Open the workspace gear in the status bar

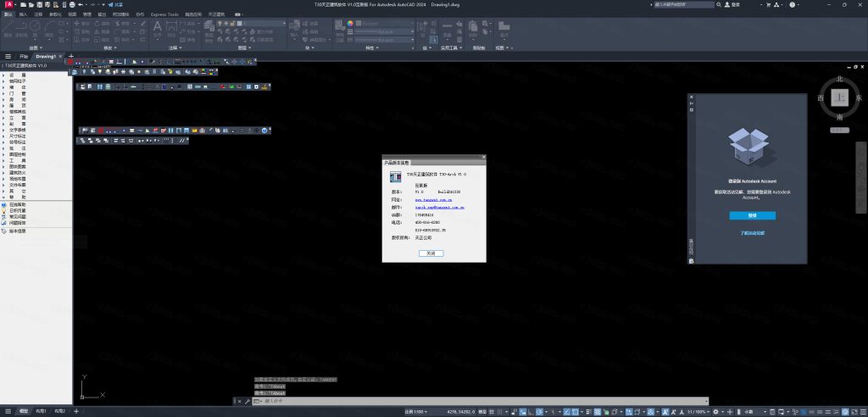click(x=716, y=411)
